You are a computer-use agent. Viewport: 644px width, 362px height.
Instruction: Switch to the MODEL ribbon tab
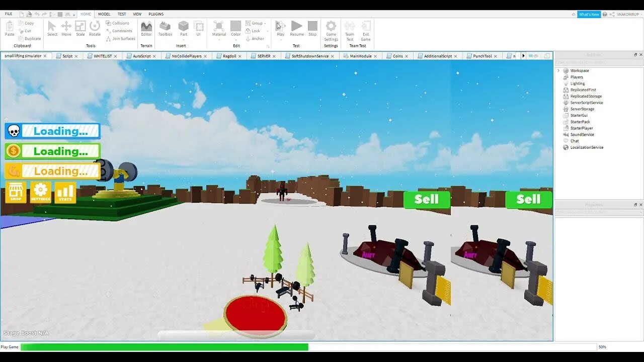tap(104, 14)
